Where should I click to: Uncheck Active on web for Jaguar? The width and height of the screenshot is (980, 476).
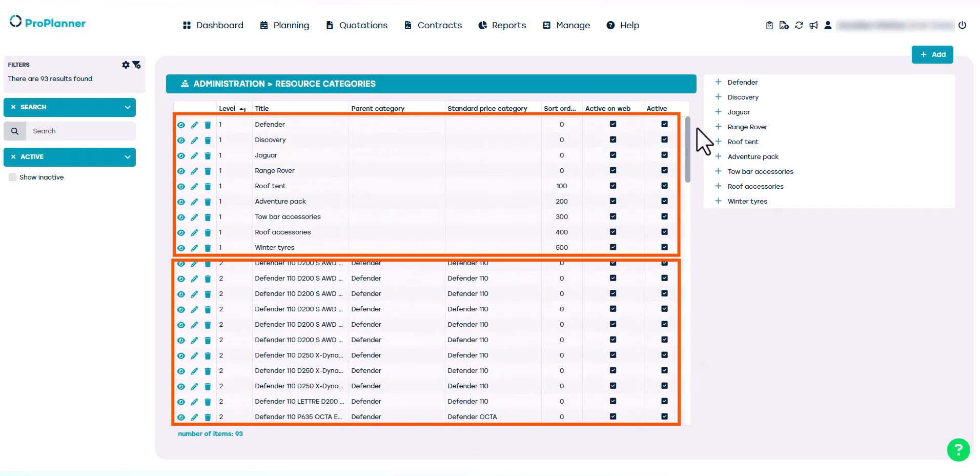(x=613, y=155)
